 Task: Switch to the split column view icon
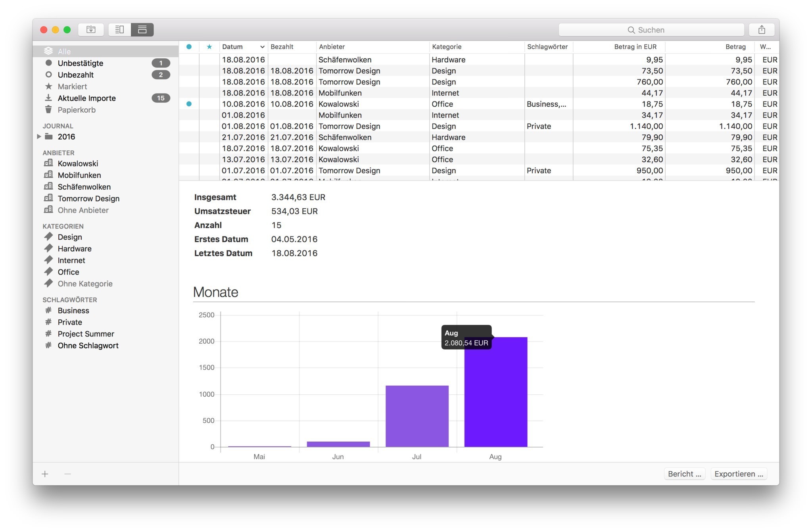[119, 29]
